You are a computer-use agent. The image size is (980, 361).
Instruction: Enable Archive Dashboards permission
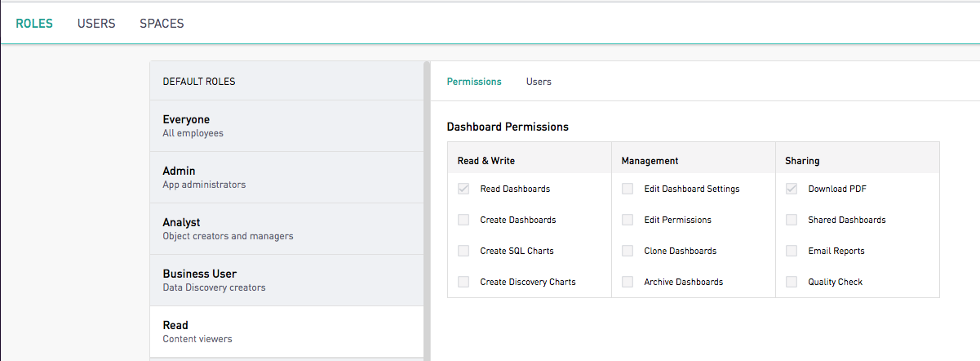pyautogui.click(x=627, y=282)
